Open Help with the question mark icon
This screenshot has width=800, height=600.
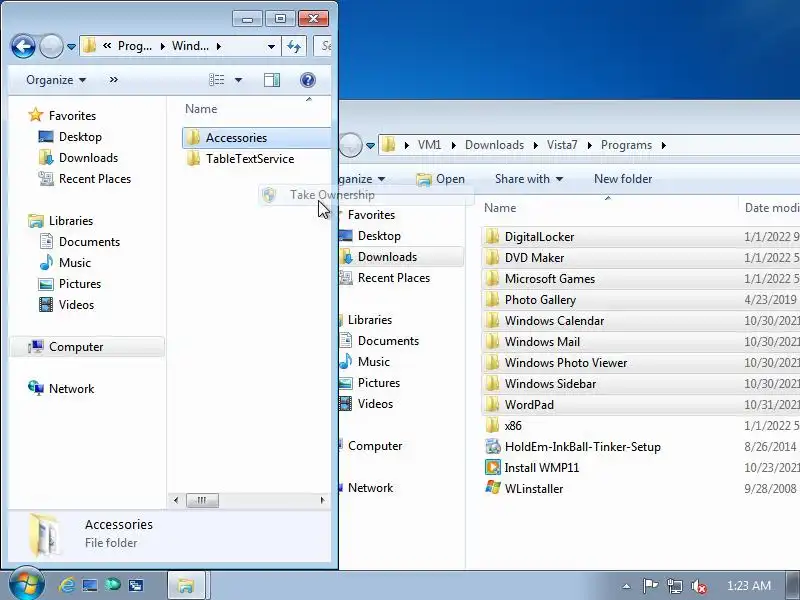(308, 80)
